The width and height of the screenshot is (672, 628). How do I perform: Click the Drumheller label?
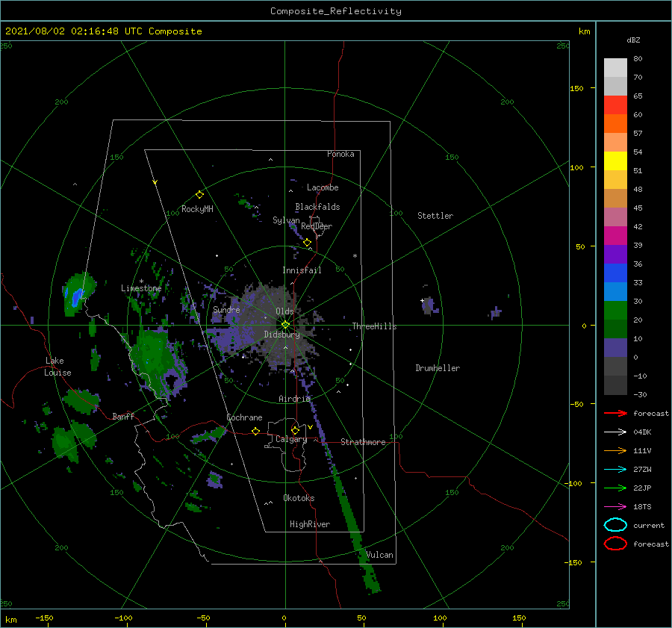pyautogui.click(x=438, y=368)
